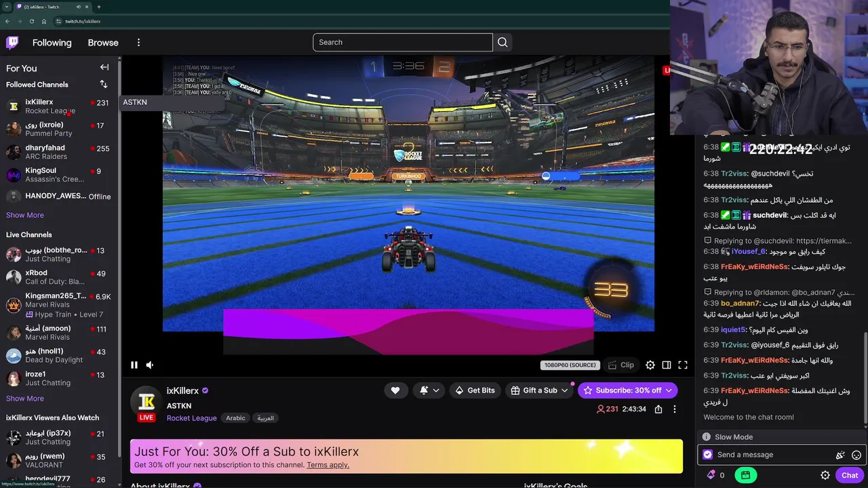868x488 pixels.
Task: Open the followed channel ixKillerx
Action: coord(58,106)
